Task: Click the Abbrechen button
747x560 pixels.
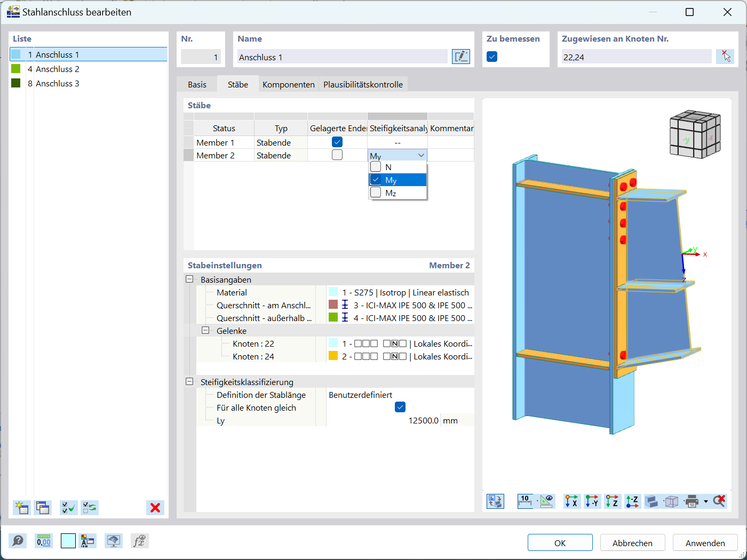Action: point(633,542)
